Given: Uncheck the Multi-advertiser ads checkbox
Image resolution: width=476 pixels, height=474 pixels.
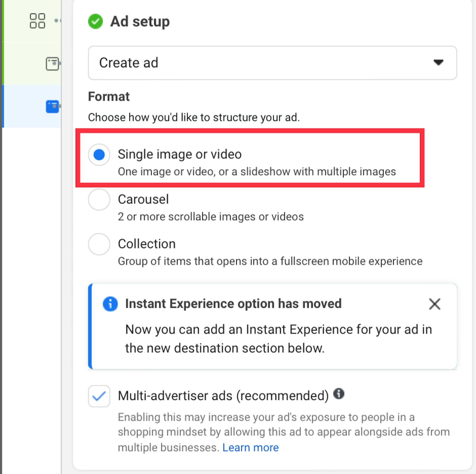Looking at the screenshot, I should (99, 396).
